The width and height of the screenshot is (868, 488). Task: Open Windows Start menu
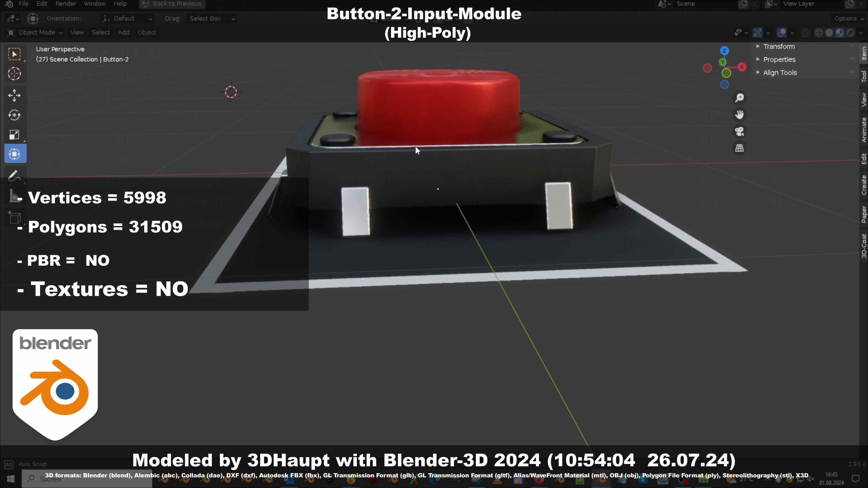coord(10,479)
